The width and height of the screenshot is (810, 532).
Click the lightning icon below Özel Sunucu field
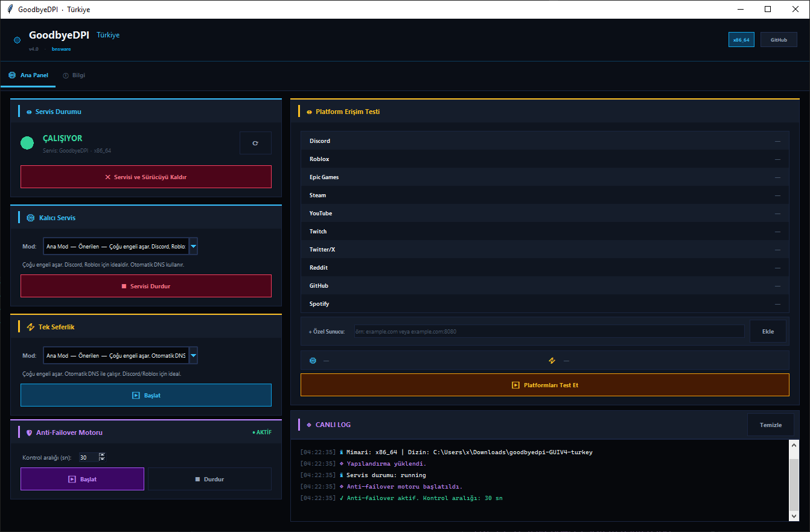point(552,361)
